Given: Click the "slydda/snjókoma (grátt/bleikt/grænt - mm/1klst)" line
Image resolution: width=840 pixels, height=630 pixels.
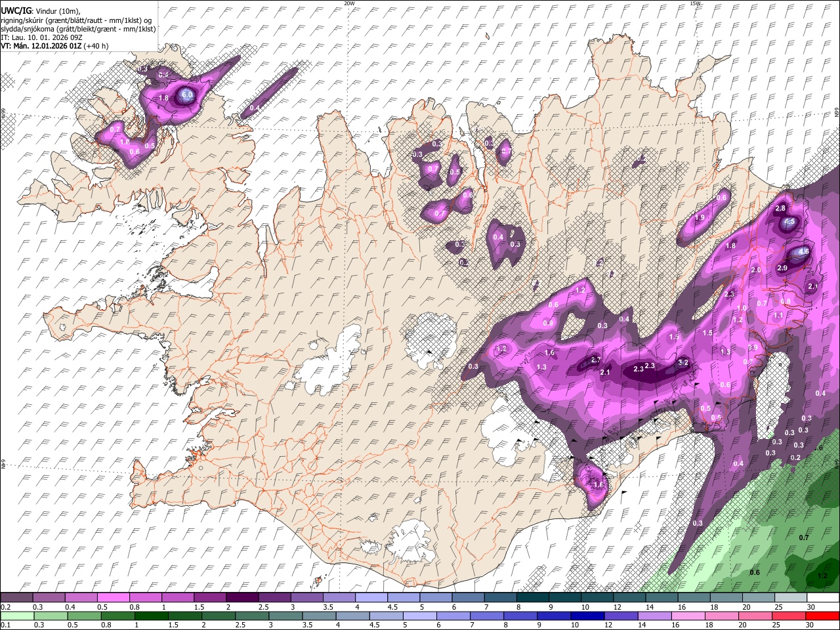Looking at the screenshot, I should [78, 28].
